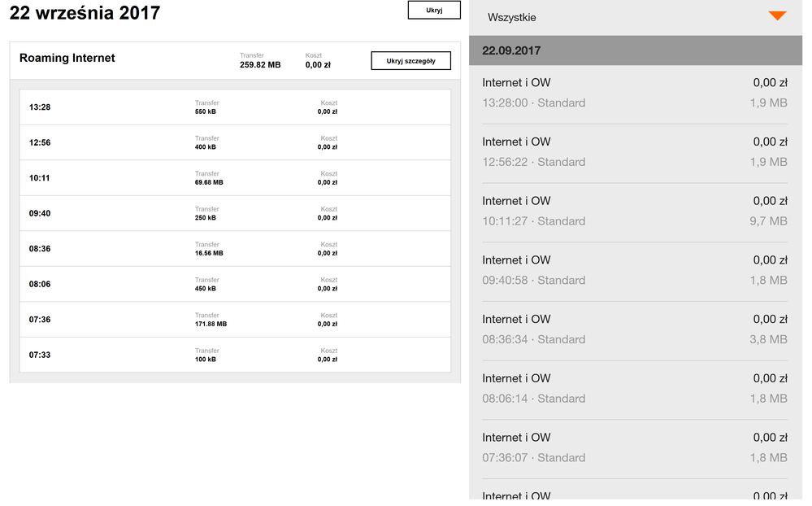Select the 07:36 row with 171.88 MB
This screenshot has width=812, height=506.
click(x=235, y=320)
